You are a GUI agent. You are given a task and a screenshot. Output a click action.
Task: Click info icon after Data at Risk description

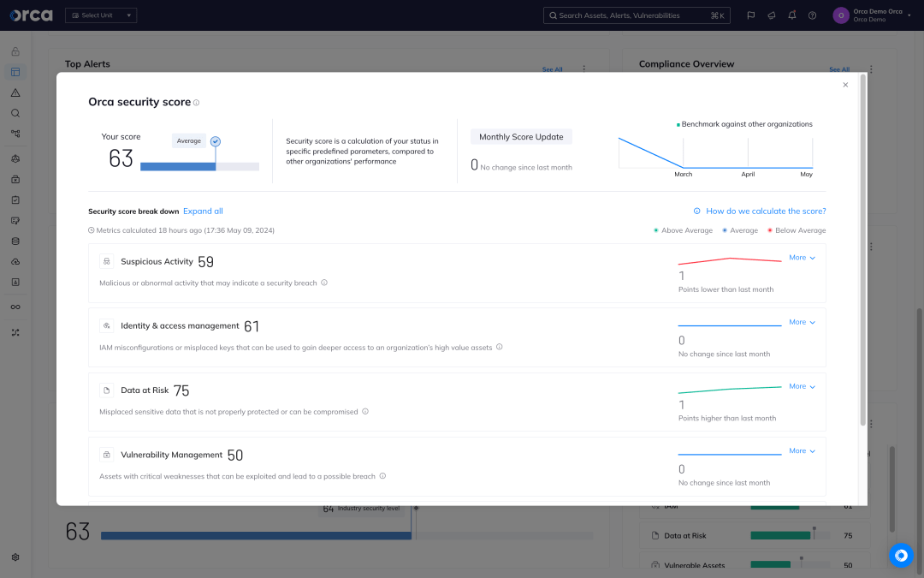tap(365, 411)
